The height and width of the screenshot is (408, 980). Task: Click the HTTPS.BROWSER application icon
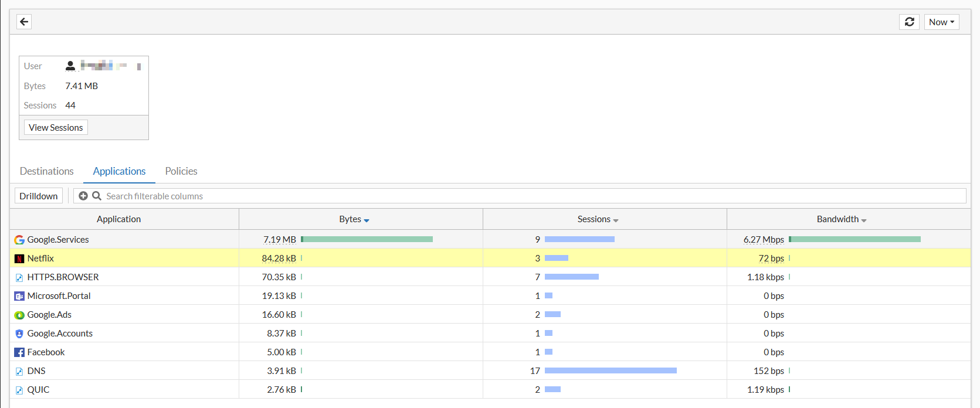[x=19, y=277]
